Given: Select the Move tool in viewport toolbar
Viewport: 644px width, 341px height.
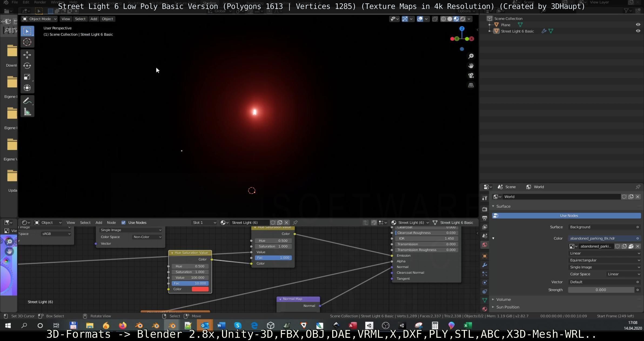Looking at the screenshot, I should 27,55.
